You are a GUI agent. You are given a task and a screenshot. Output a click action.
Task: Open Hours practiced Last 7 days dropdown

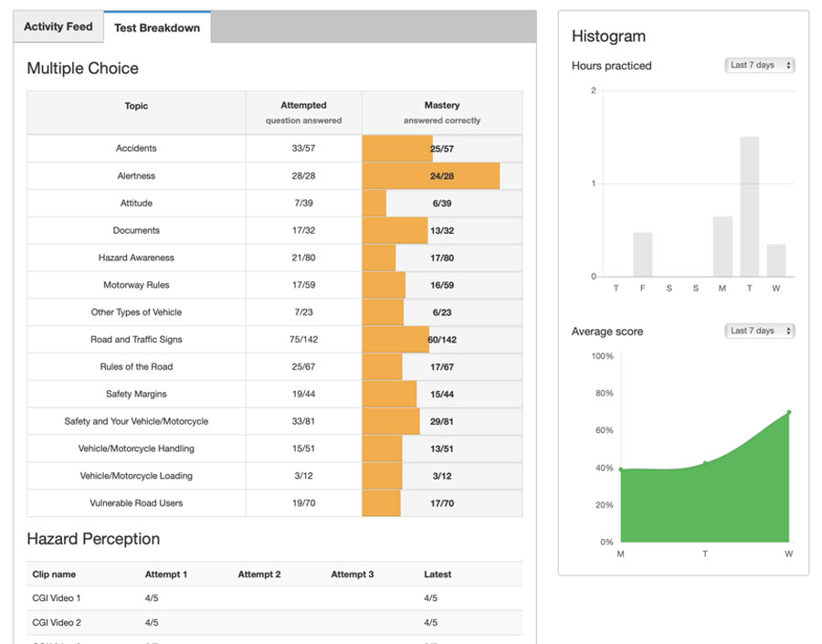(x=760, y=66)
